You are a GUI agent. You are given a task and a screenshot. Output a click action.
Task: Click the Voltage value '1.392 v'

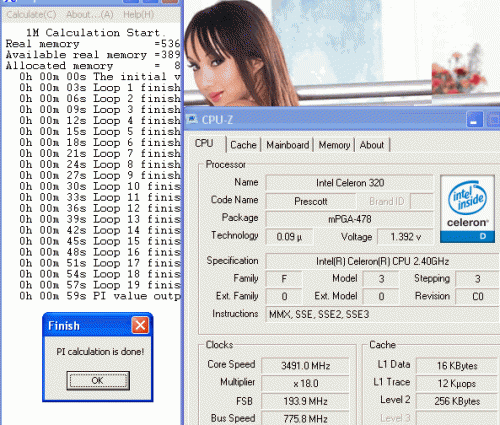coord(405,237)
